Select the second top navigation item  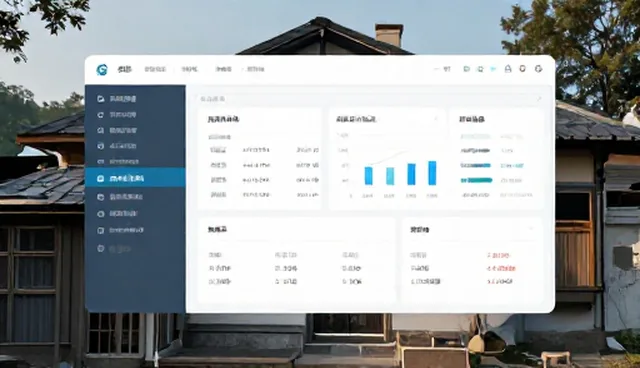tap(155, 69)
